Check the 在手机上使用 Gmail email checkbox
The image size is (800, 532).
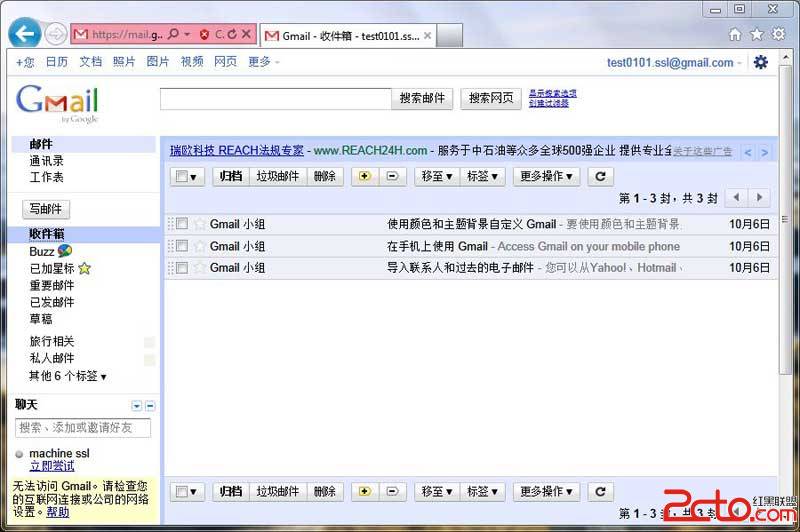point(182,246)
